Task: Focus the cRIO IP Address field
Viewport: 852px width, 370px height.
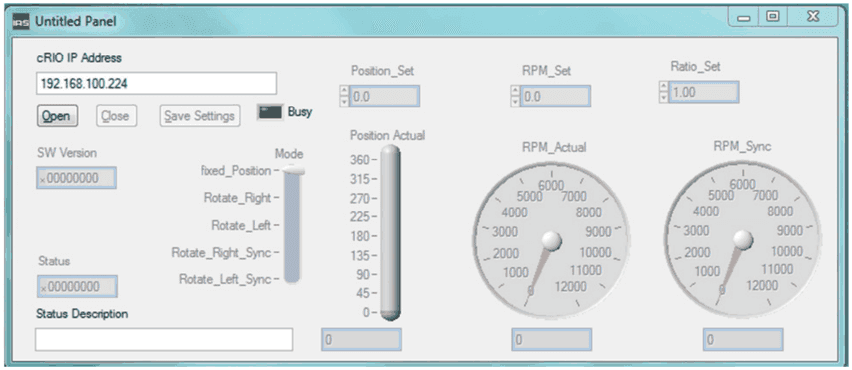Action: 156,84
